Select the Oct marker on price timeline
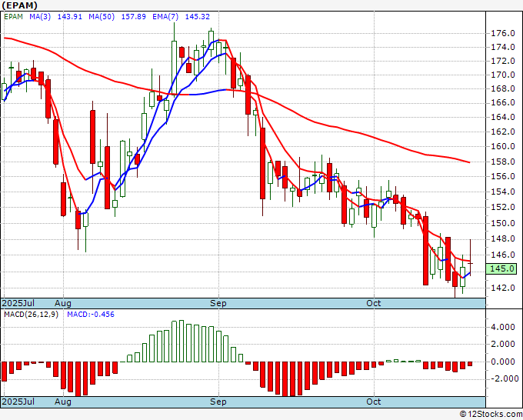The width and height of the screenshot is (523, 420). [374, 303]
